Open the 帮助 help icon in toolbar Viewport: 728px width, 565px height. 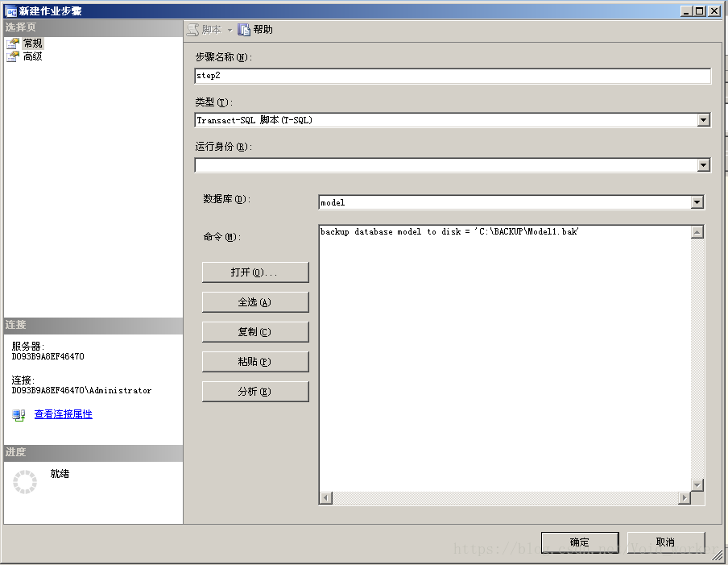point(243,29)
